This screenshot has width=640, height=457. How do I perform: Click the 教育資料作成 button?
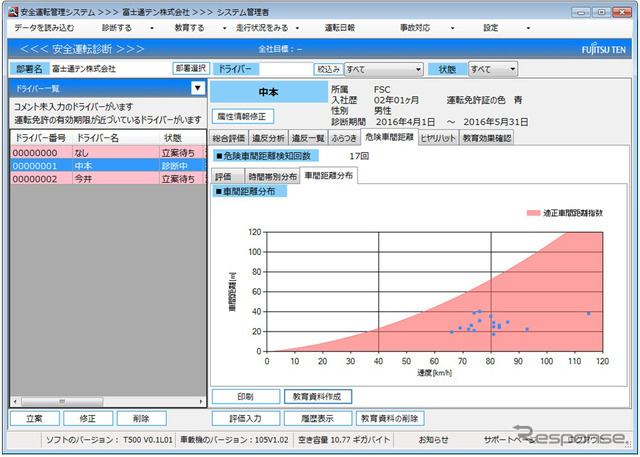(x=317, y=396)
